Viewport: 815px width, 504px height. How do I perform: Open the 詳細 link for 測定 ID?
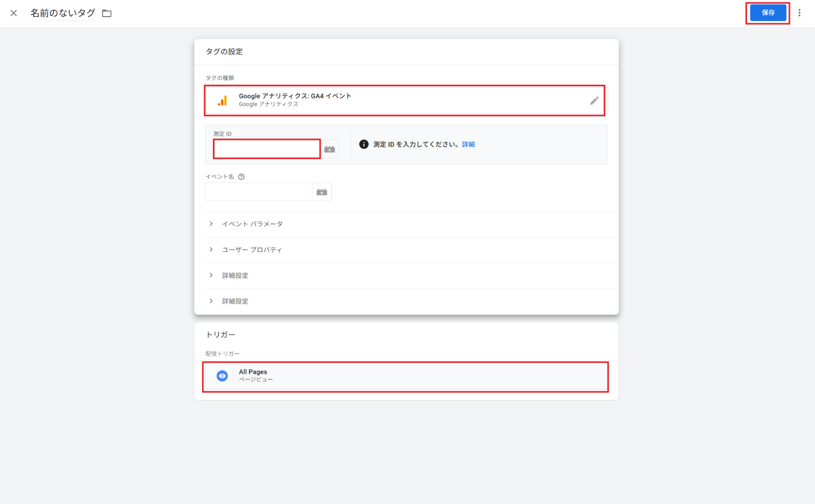pyautogui.click(x=468, y=144)
